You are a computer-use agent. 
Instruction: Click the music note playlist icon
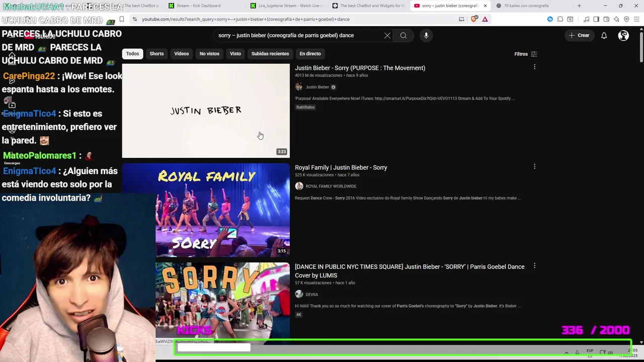(x=587, y=19)
